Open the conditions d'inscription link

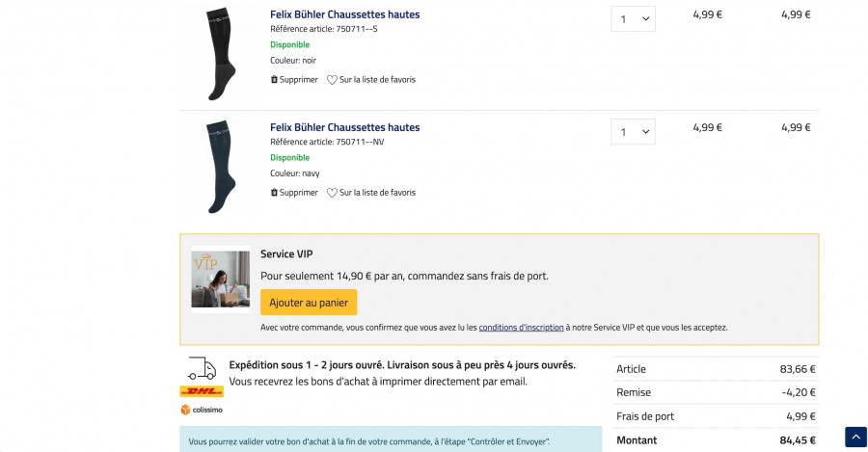[x=521, y=328]
